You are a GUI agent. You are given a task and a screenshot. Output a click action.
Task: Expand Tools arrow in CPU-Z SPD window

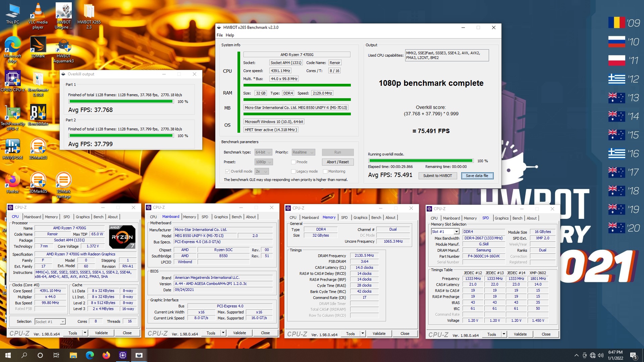(504, 334)
